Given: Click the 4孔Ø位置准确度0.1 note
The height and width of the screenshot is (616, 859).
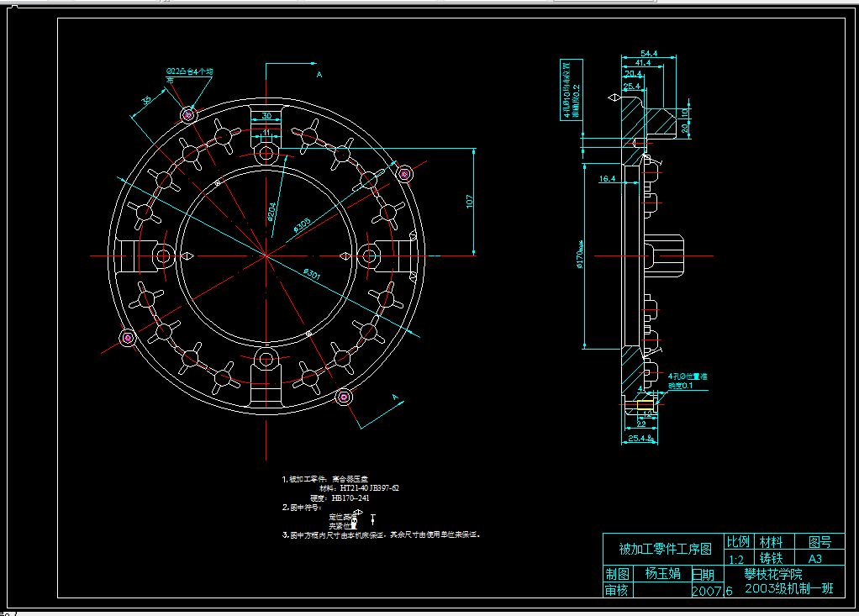Looking at the screenshot, I should click(687, 381).
